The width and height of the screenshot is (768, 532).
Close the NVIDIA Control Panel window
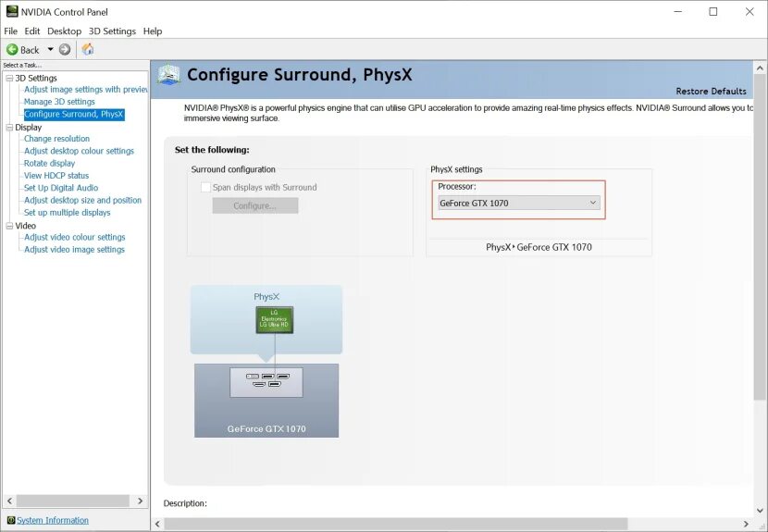[749, 11]
